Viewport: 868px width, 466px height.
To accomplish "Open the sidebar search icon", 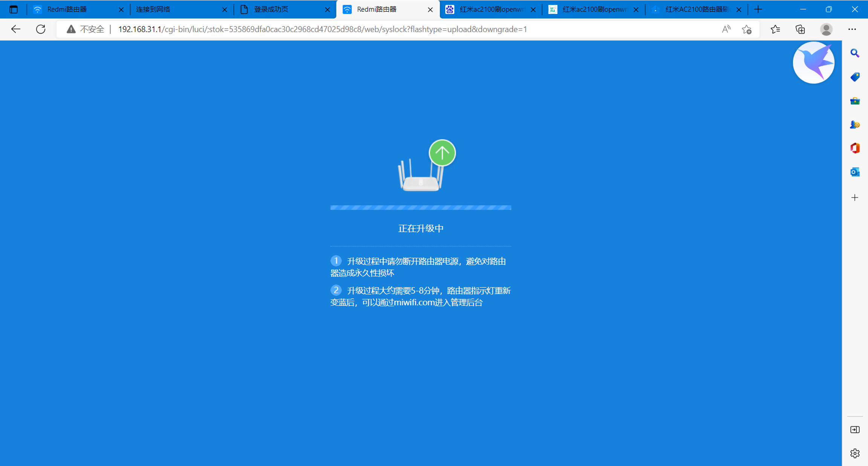I will (x=855, y=53).
